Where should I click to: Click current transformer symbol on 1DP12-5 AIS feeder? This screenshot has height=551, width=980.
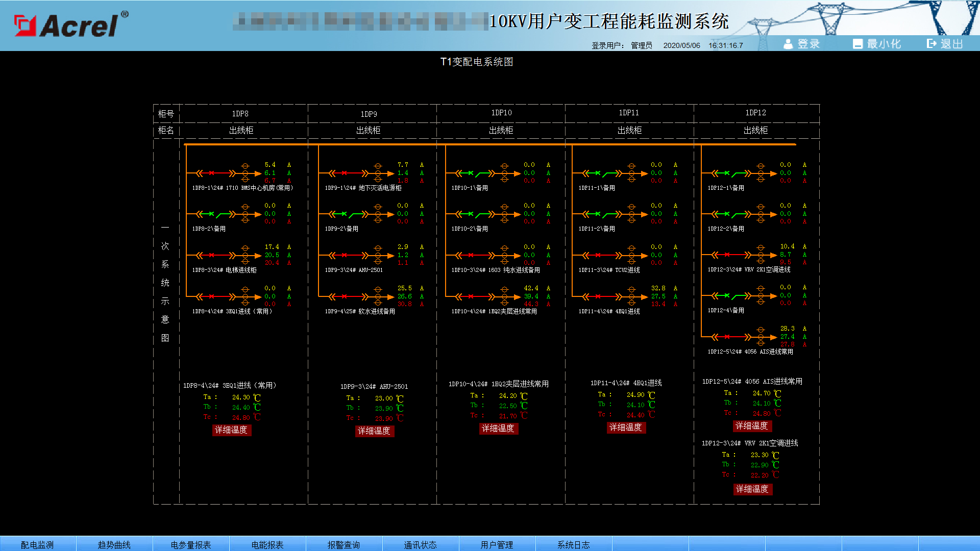(x=761, y=337)
